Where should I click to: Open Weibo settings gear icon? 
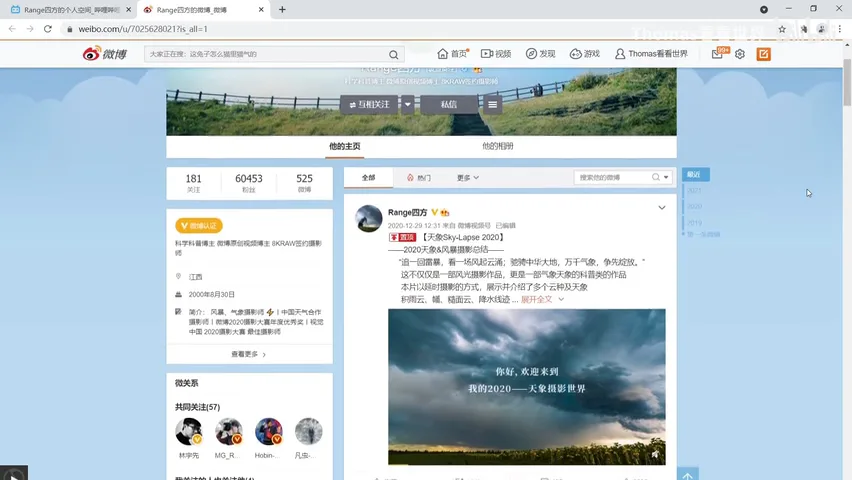coord(740,54)
